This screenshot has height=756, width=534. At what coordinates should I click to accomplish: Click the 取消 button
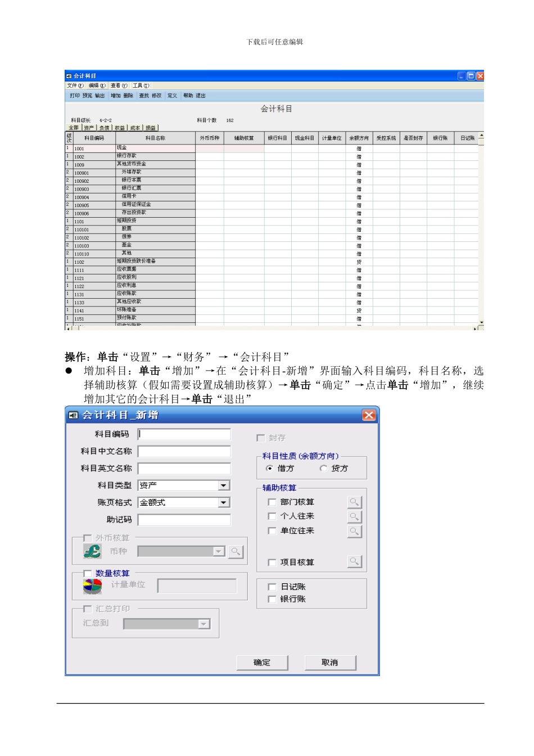click(330, 663)
